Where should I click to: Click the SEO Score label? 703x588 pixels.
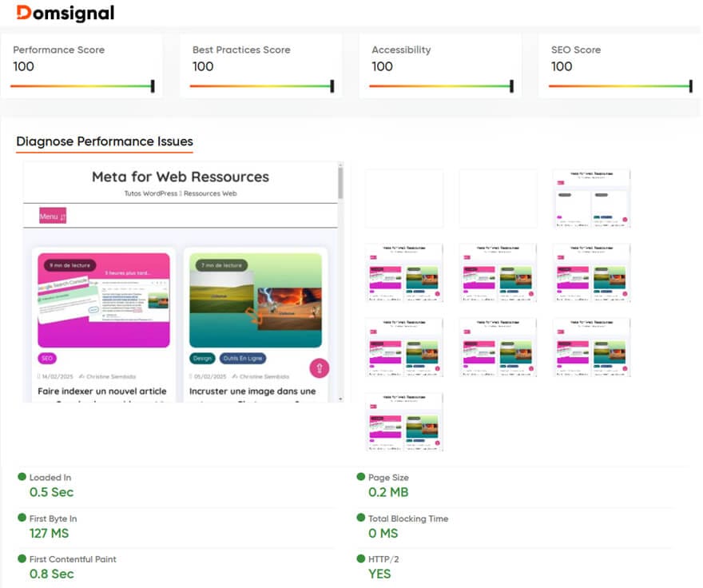tap(576, 50)
